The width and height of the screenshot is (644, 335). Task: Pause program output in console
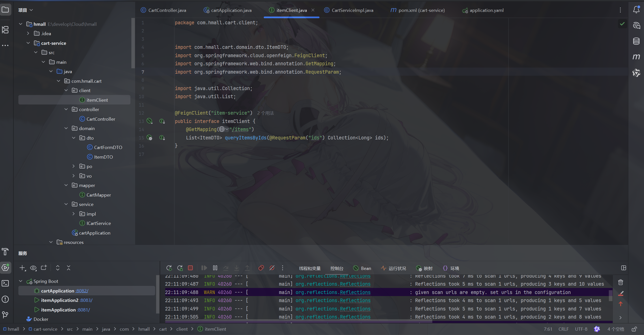pyautogui.click(x=214, y=268)
